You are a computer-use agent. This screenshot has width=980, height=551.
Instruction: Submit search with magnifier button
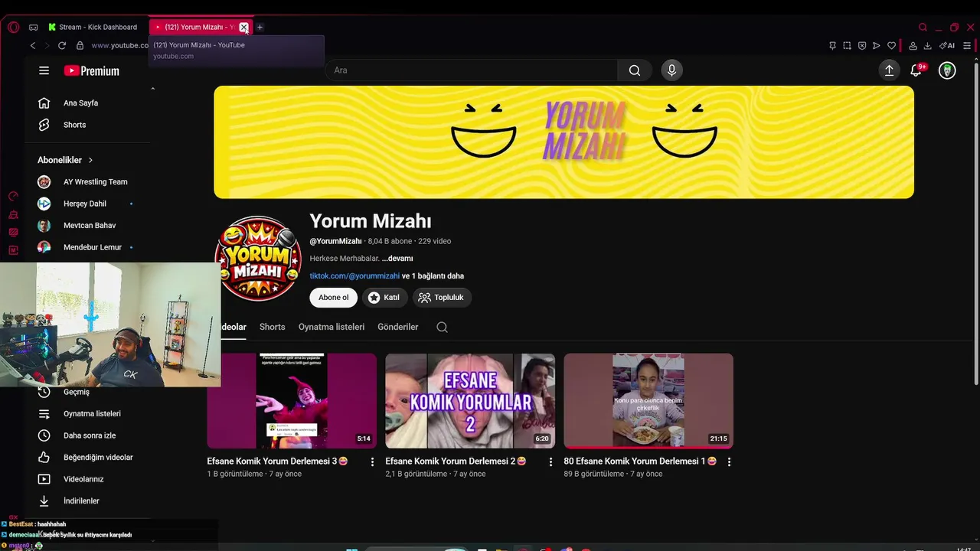(x=635, y=70)
